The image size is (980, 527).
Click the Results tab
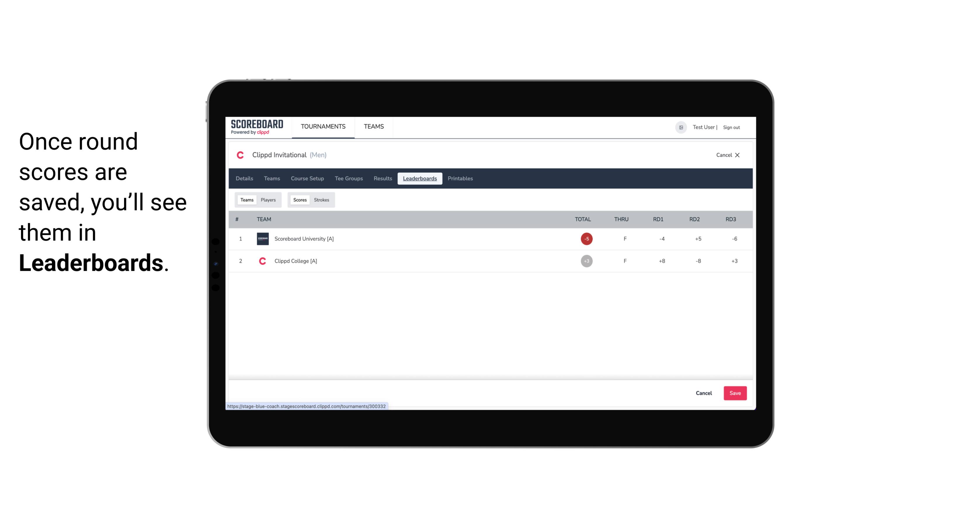[x=382, y=179]
